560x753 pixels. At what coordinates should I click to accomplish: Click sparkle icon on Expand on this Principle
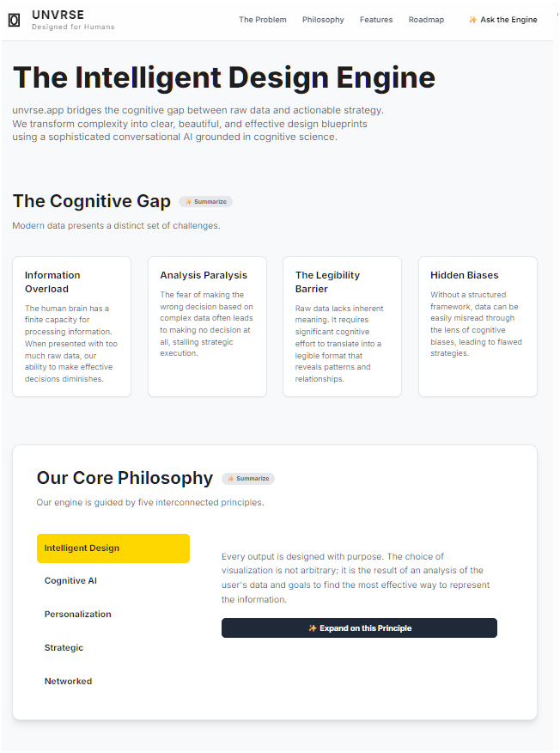tap(313, 628)
